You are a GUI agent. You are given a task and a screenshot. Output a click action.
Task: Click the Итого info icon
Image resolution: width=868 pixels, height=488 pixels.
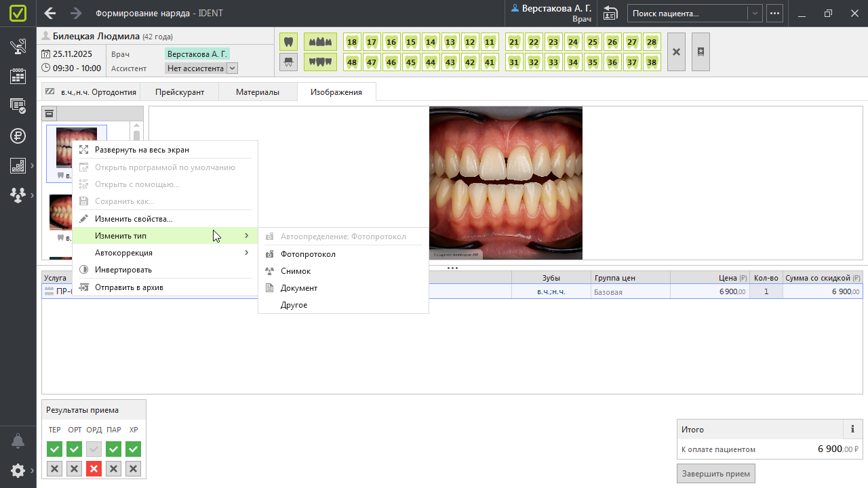pyautogui.click(x=852, y=429)
